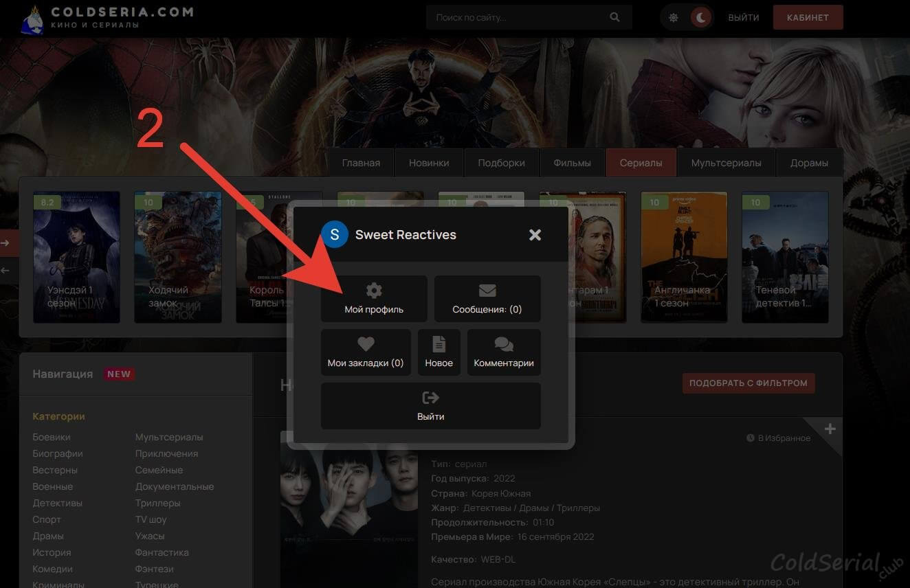This screenshot has width=910, height=588.
Task: Switch to light theme sun icon
Action: click(674, 18)
